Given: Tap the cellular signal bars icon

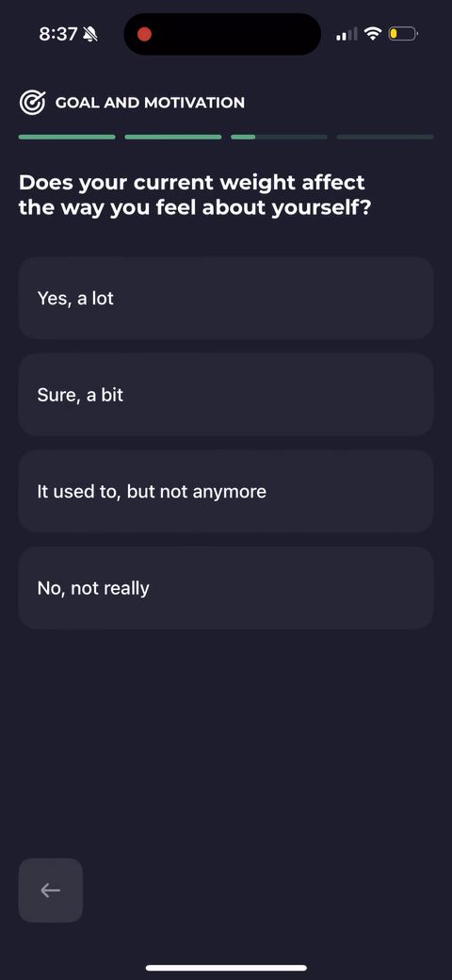Looking at the screenshot, I should (x=347, y=34).
